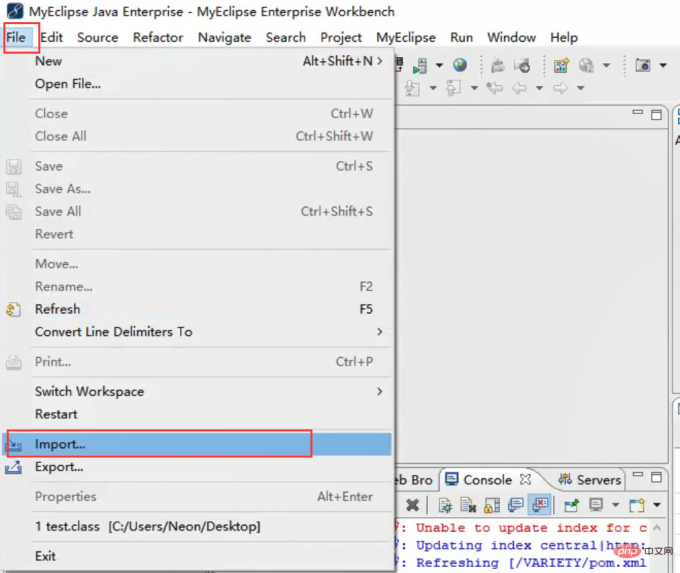The width and height of the screenshot is (680, 573).
Task: Pin the console view
Action: click(x=571, y=505)
